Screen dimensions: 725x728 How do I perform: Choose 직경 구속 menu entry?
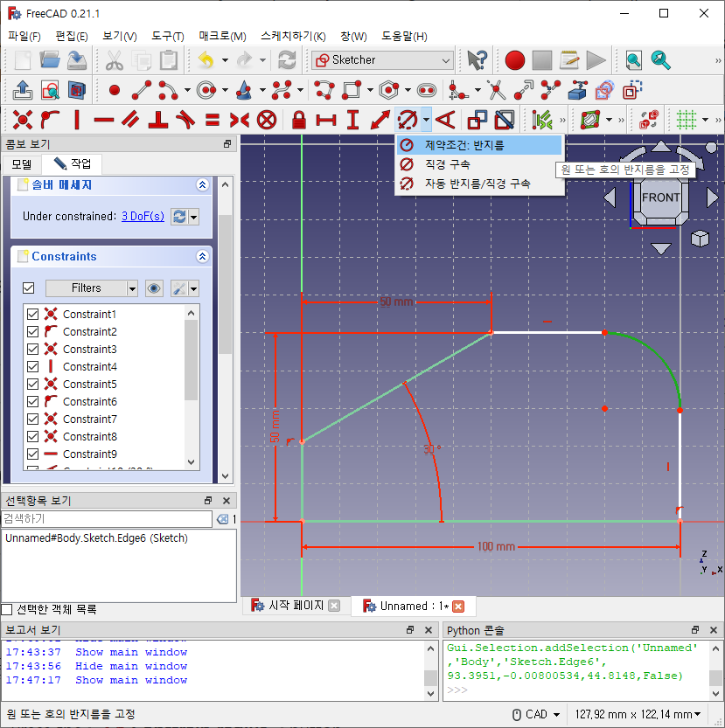click(479, 164)
